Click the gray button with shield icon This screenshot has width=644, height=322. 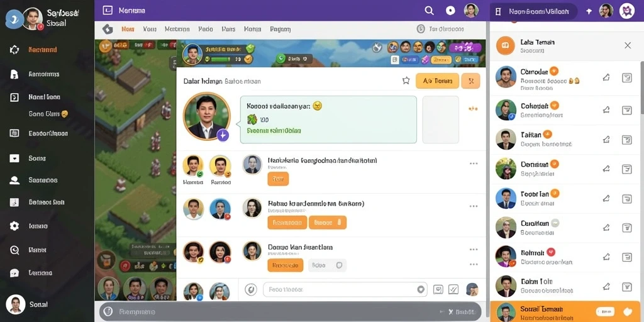(x=327, y=265)
